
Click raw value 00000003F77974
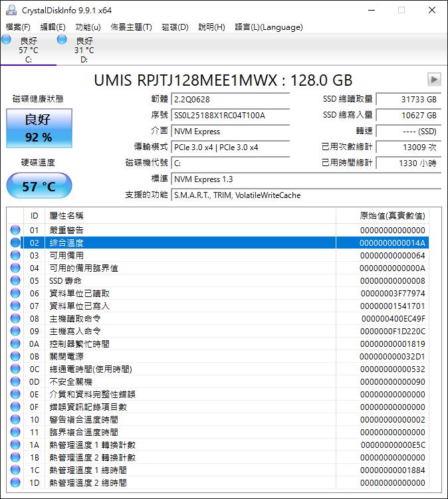coord(393,294)
